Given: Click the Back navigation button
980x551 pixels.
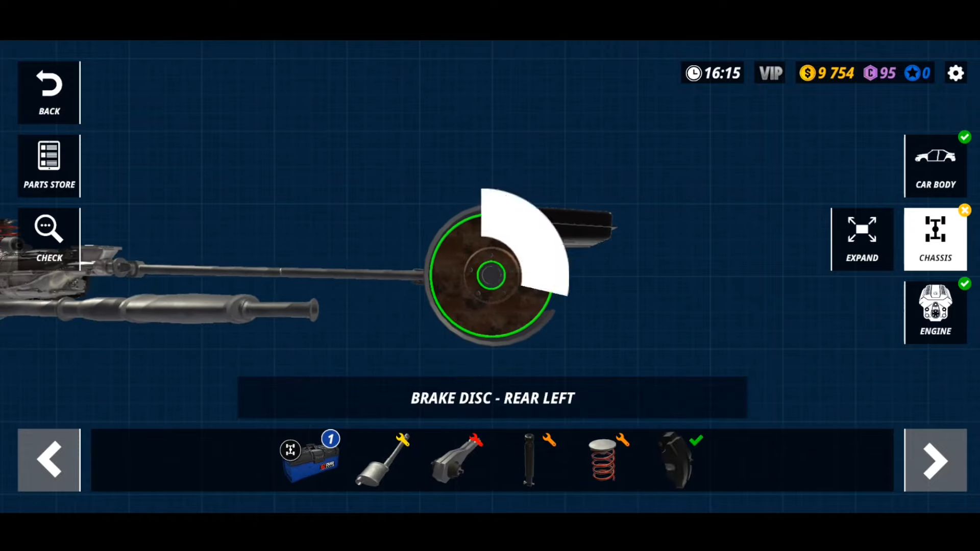Looking at the screenshot, I should (48, 92).
